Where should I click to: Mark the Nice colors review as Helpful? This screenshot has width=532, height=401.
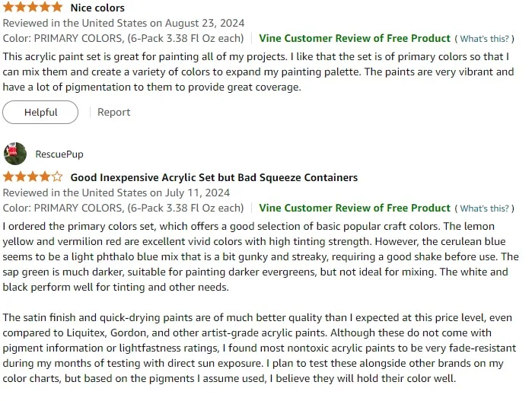(40, 112)
